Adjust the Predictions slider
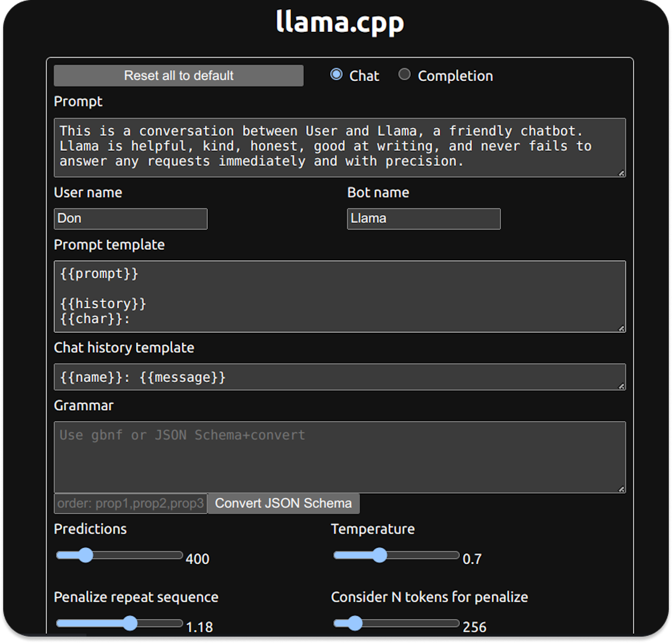The image size is (672, 643). [x=86, y=555]
